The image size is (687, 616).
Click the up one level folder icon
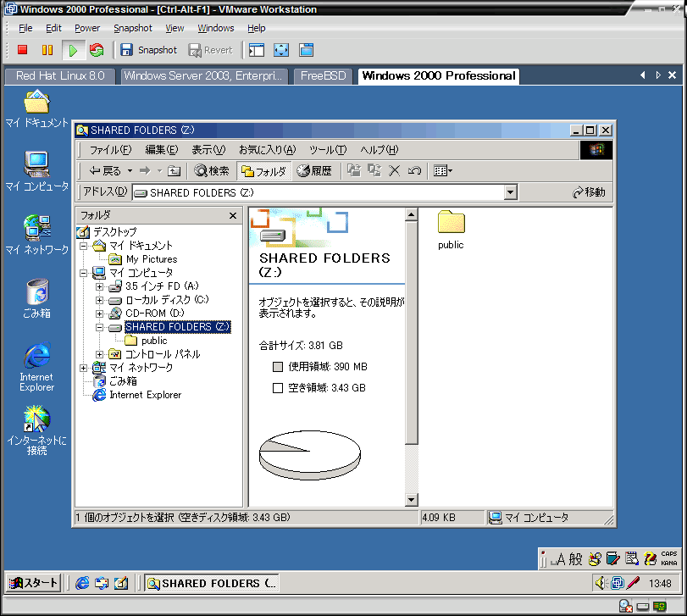(x=174, y=171)
